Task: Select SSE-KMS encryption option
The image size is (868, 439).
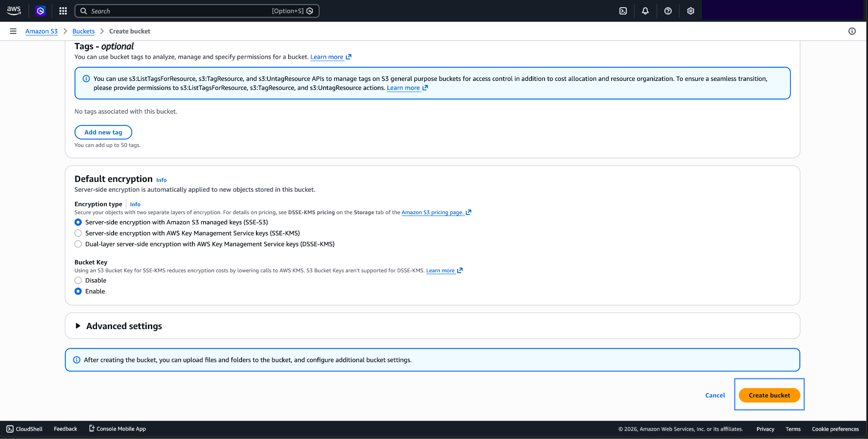Action: pyautogui.click(x=78, y=233)
